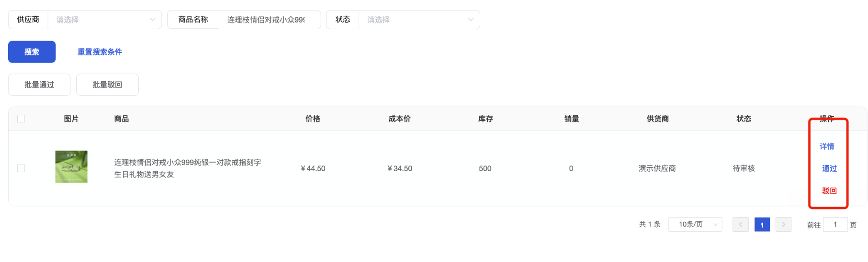Expand the 状态 status dropdown
The image size is (868, 262).
tap(418, 20)
